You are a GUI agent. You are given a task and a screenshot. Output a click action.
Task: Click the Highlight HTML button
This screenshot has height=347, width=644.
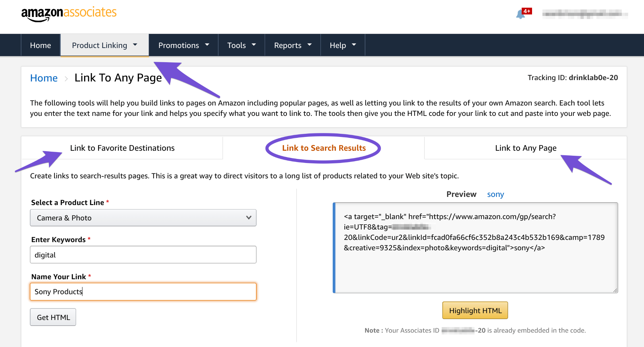tap(475, 310)
